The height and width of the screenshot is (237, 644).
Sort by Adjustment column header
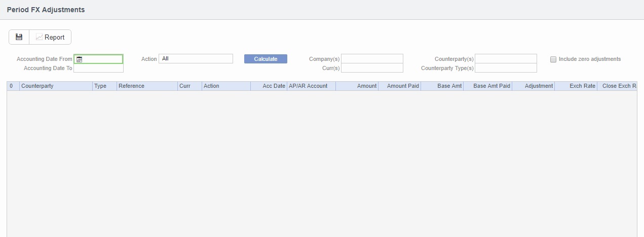(534, 86)
